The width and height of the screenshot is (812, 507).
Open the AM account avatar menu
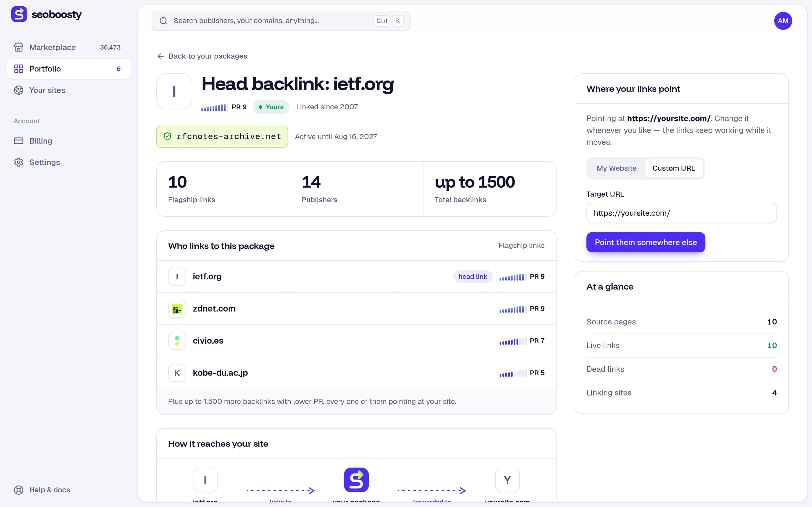783,21
